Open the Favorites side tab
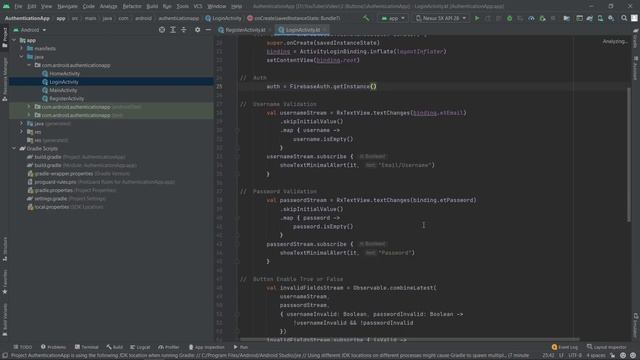Image resolution: width=640 pixels, height=360 pixels. (5, 282)
